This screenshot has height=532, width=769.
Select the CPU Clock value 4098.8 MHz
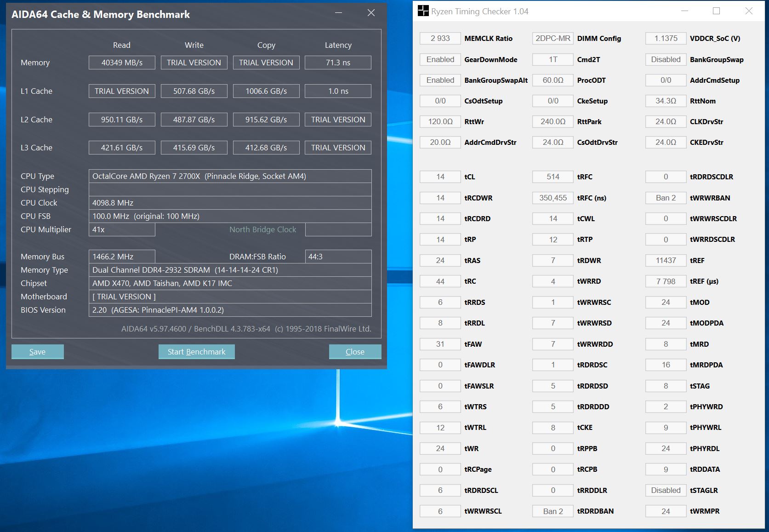[230, 203]
